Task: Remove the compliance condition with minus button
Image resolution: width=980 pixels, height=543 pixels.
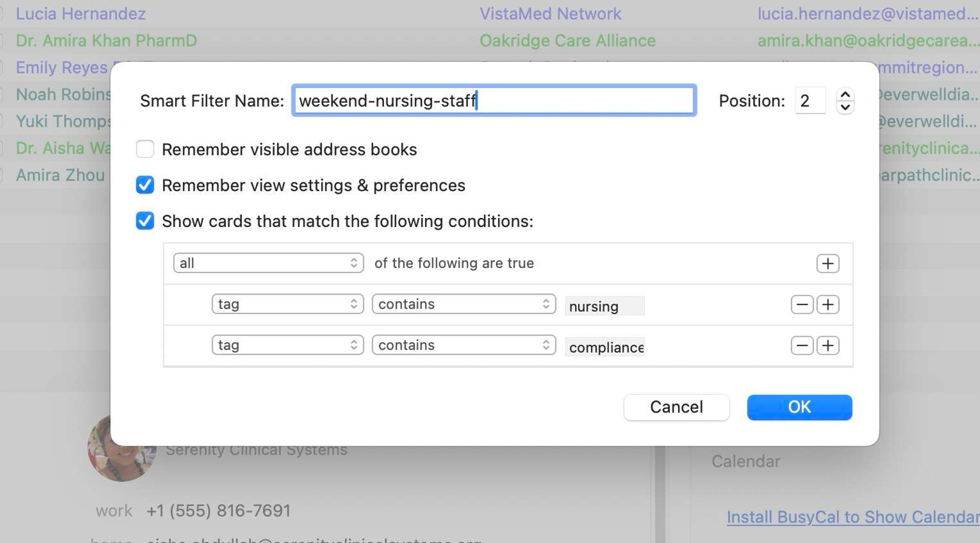Action: pyautogui.click(x=802, y=345)
